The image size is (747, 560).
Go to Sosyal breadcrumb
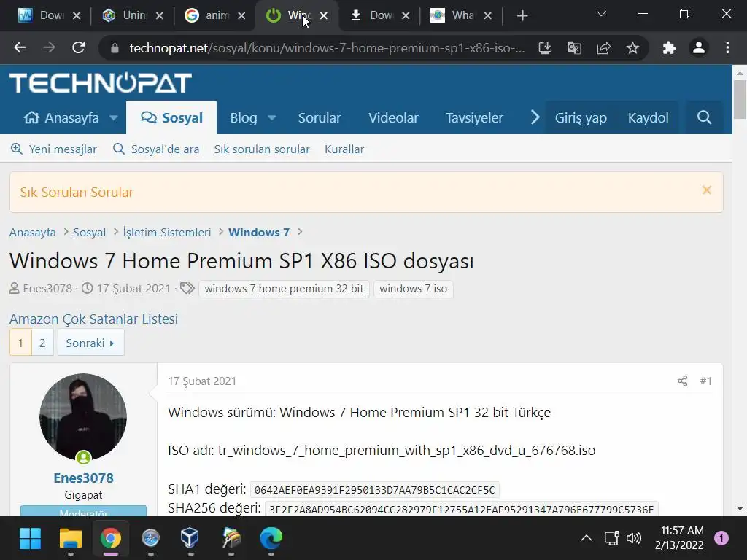tap(89, 233)
